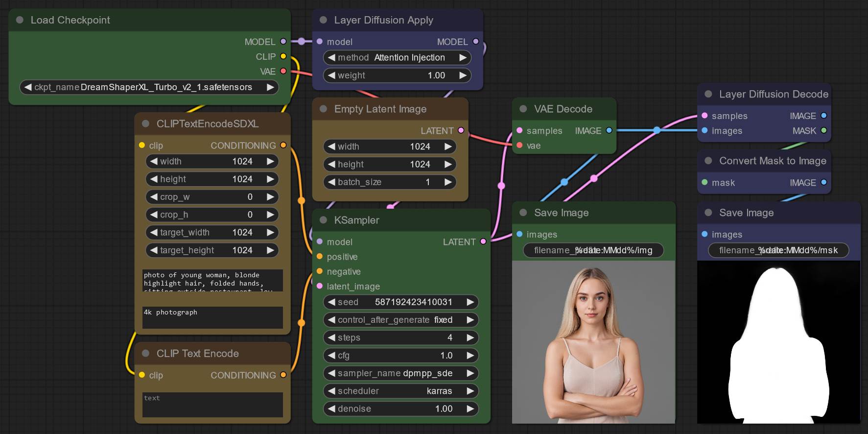This screenshot has width=868, height=434.
Task: Click the latent_image input socket on KSampler
Action: point(320,286)
